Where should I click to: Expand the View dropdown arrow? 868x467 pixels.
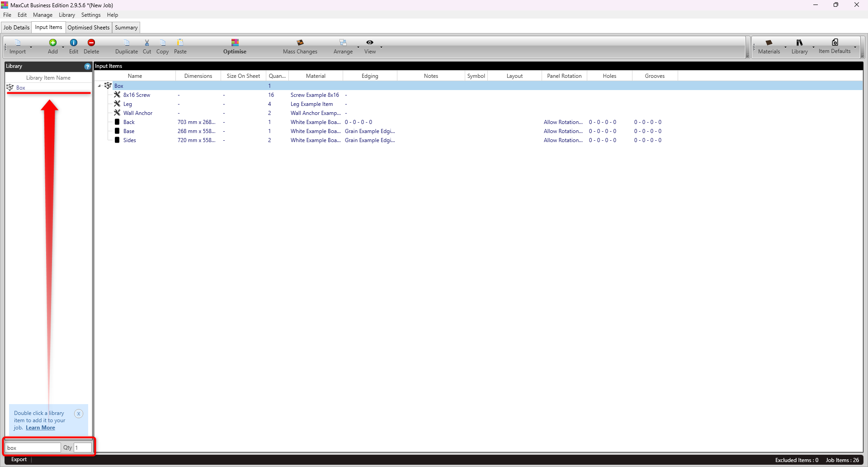tap(381, 47)
